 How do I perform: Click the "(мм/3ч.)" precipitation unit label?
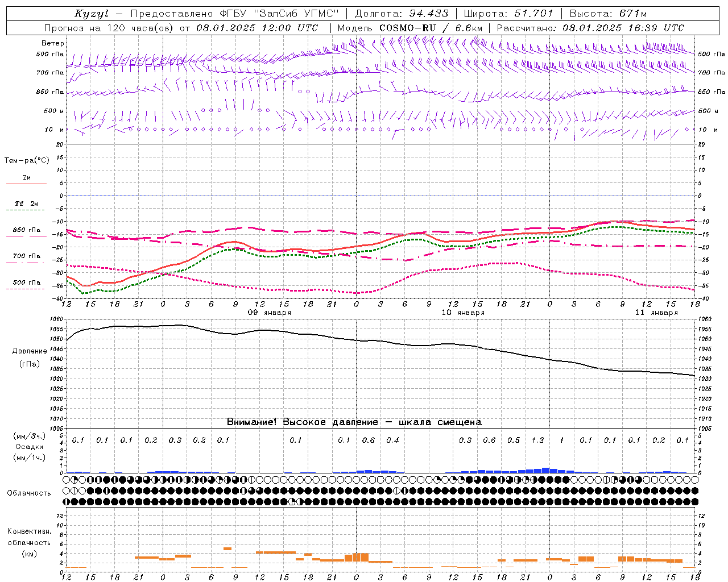click(30, 436)
